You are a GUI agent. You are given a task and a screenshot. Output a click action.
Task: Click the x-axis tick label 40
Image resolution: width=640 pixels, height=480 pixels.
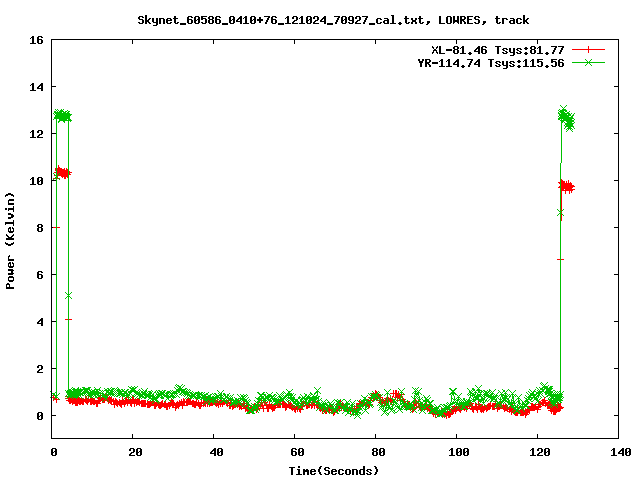click(x=216, y=452)
